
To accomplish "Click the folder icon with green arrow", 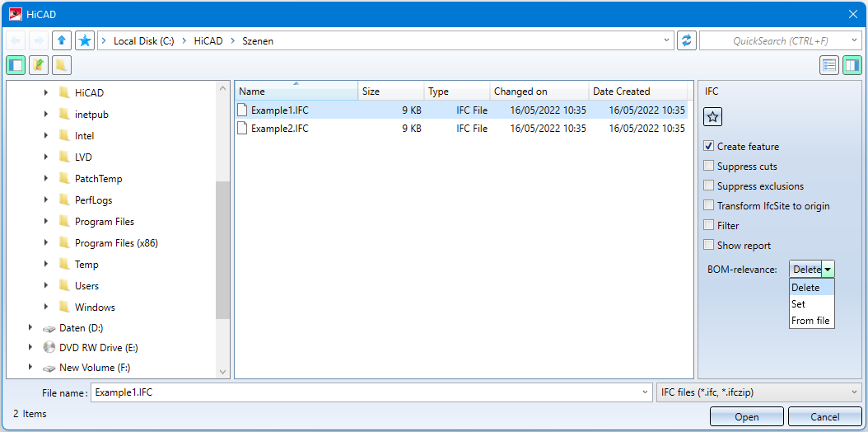I will point(39,65).
